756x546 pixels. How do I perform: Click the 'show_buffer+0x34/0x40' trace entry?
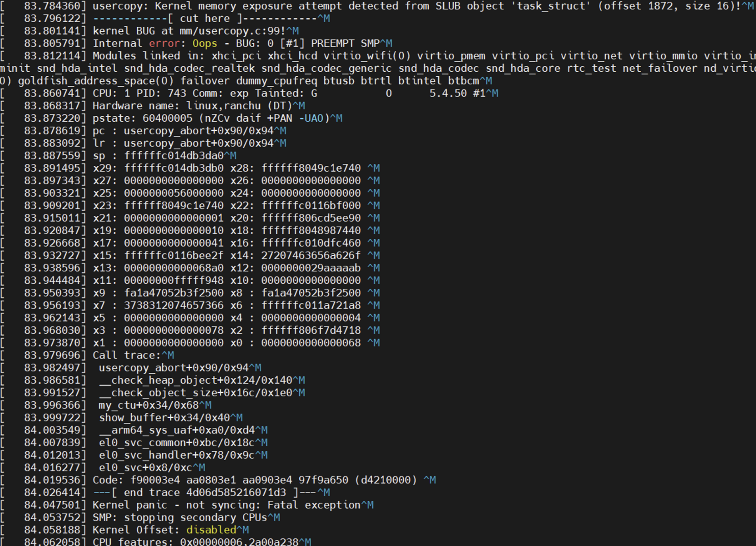[164, 418]
